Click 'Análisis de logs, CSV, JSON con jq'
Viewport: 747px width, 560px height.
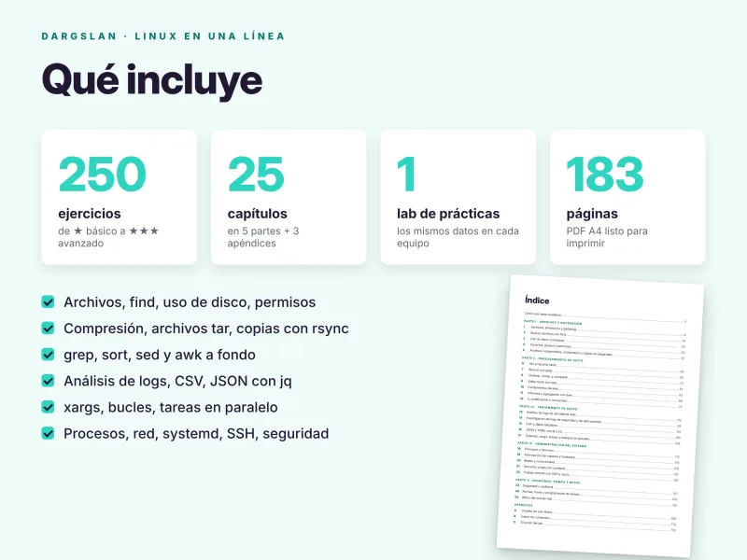coord(177,381)
